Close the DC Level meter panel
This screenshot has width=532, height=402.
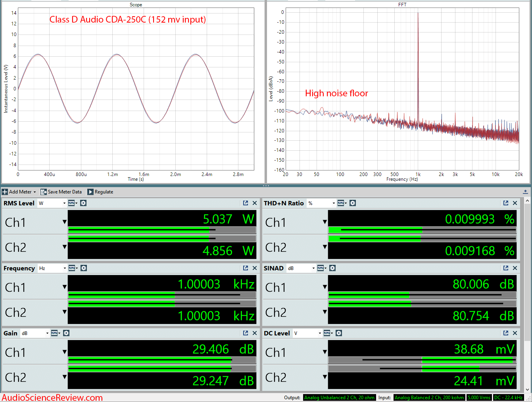[x=515, y=333]
